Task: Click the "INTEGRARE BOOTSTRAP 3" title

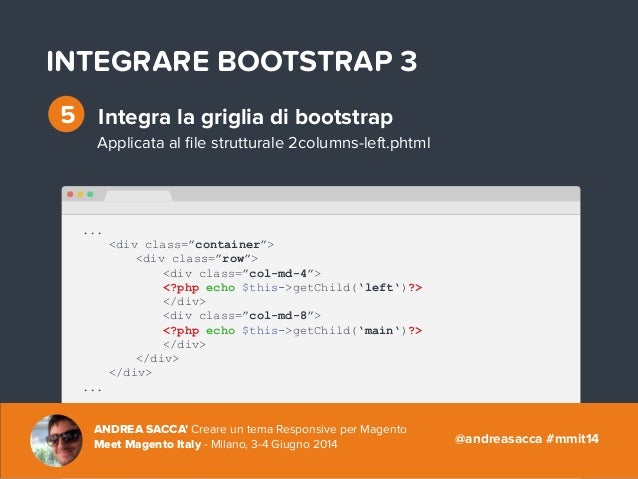Action: (232, 61)
